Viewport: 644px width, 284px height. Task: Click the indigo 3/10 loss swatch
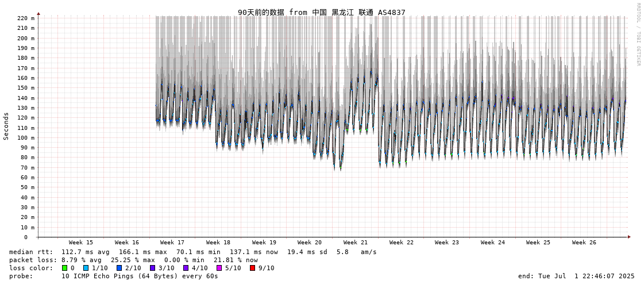point(153,268)
